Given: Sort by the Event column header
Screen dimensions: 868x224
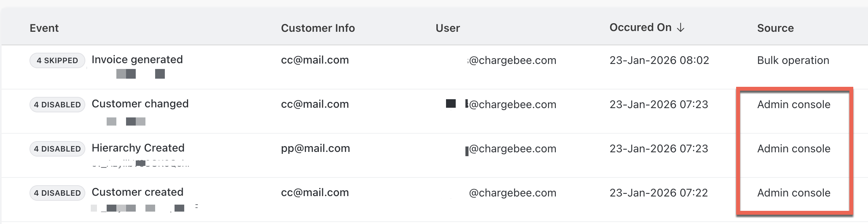Looking at the screenshot, I should pyautogui.click(x=44, y=28).
